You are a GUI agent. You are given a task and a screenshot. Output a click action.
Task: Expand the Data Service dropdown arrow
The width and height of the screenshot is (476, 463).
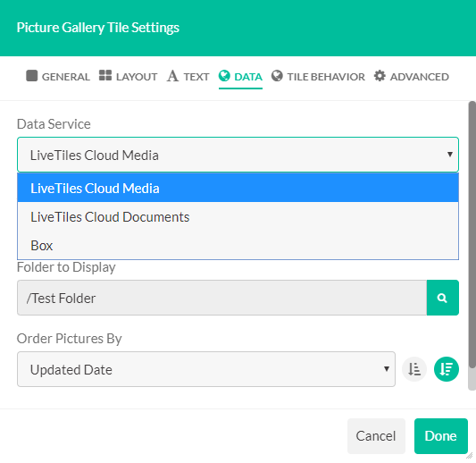[x=450, y=155]
